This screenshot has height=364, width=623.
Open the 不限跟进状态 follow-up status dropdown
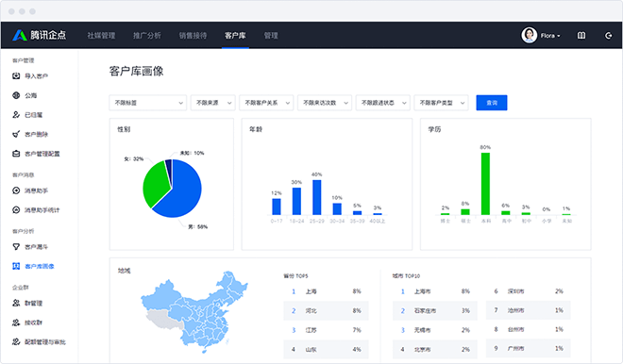pos(382,103)
